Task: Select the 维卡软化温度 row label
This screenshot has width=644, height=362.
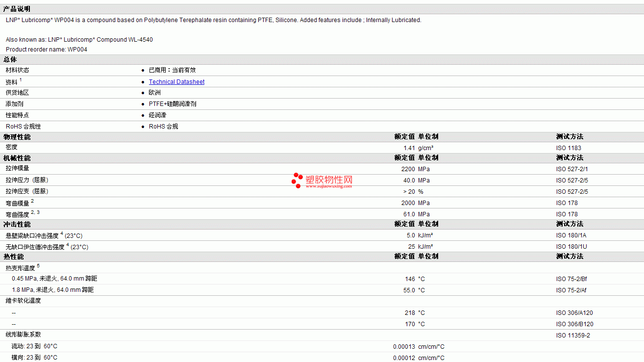Action: click(24, 301)
